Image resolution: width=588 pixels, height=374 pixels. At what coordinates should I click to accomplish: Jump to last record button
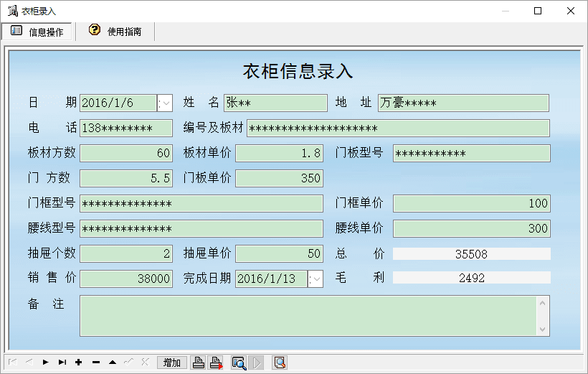(62, 363)
